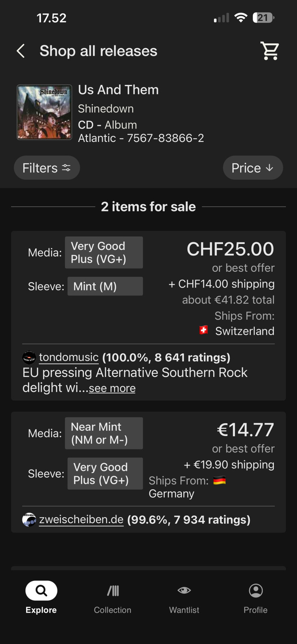This screenshot has height=644, width=297.
Task: Tap the Very Good Plus media badge
Action: point(104,252)
